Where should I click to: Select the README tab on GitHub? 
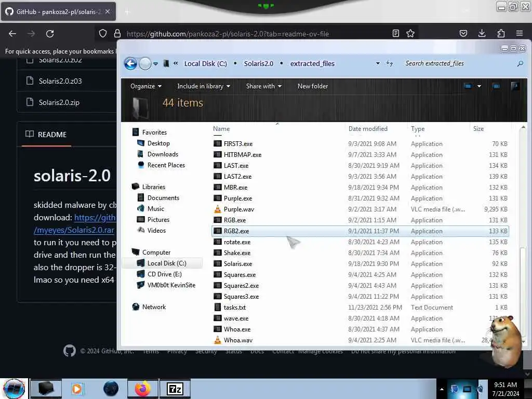coord(46,135)
